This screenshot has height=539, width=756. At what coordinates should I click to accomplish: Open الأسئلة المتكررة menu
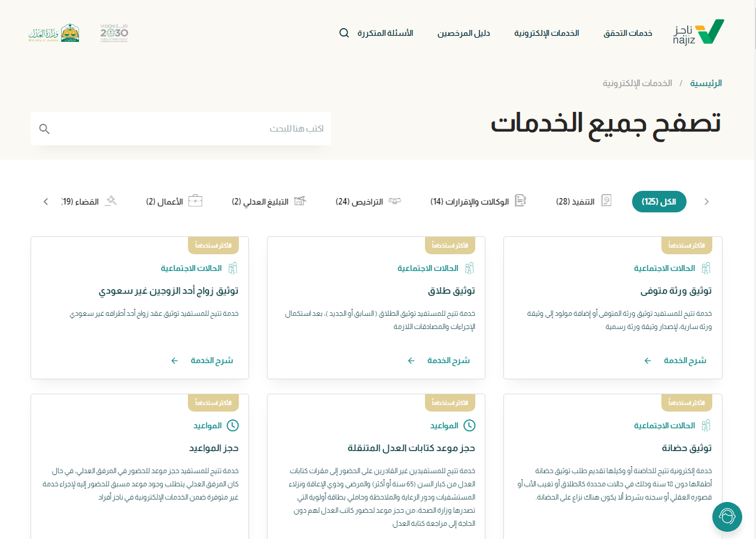(x=385, y=33)
